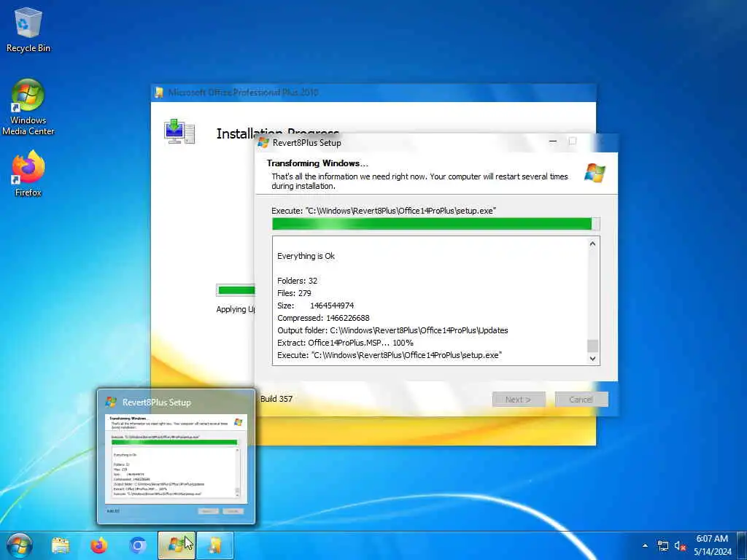
Task: Click the 'Everything is Ok' log line
Action: 306,256
